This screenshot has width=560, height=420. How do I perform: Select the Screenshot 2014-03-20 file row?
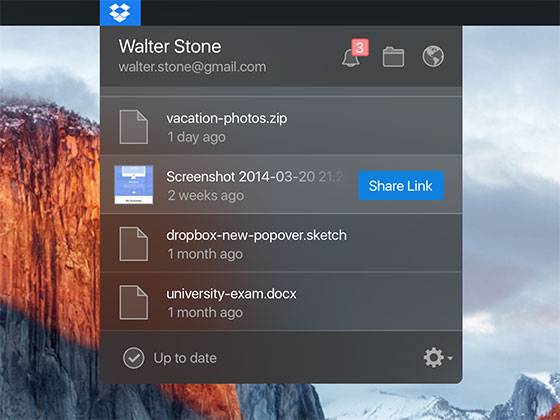click(281, 185)
